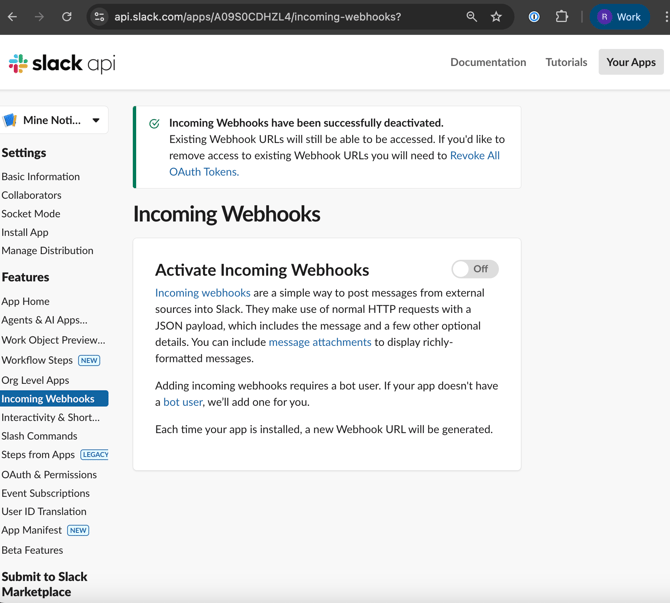Follow the bot user link
The width and height of the screenshot is (670, 603).
183,402
